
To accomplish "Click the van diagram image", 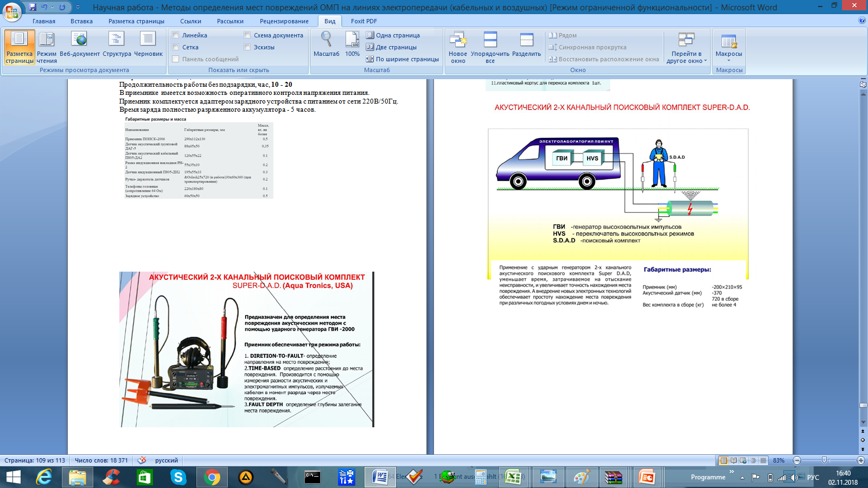I will pos(618,204).
